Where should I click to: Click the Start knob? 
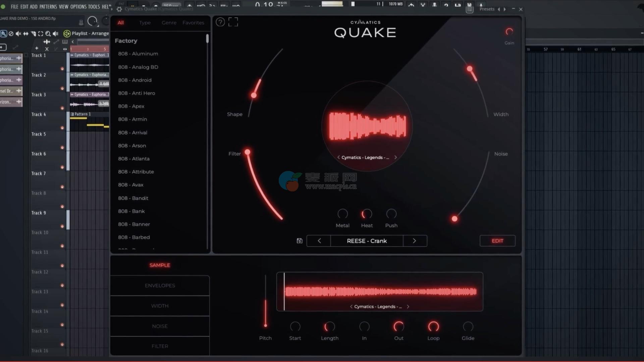tap(295, 326)
